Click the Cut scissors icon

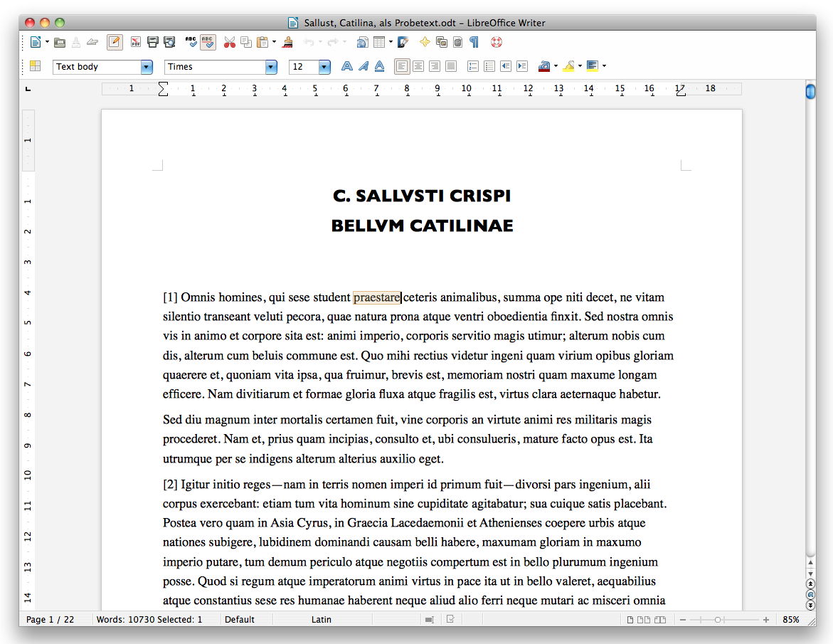click(x=230, y=43)
